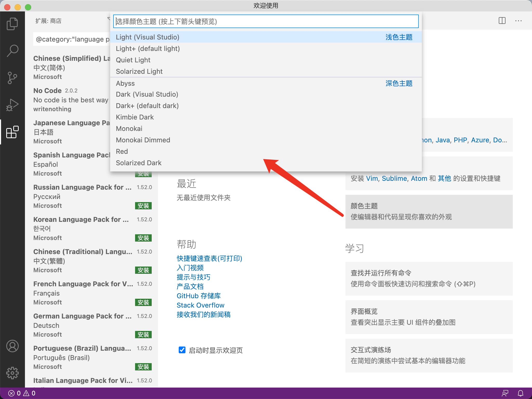532x399 pixels.
Task: Click the Accounts icon in activity bar
Action: (12, 346)
